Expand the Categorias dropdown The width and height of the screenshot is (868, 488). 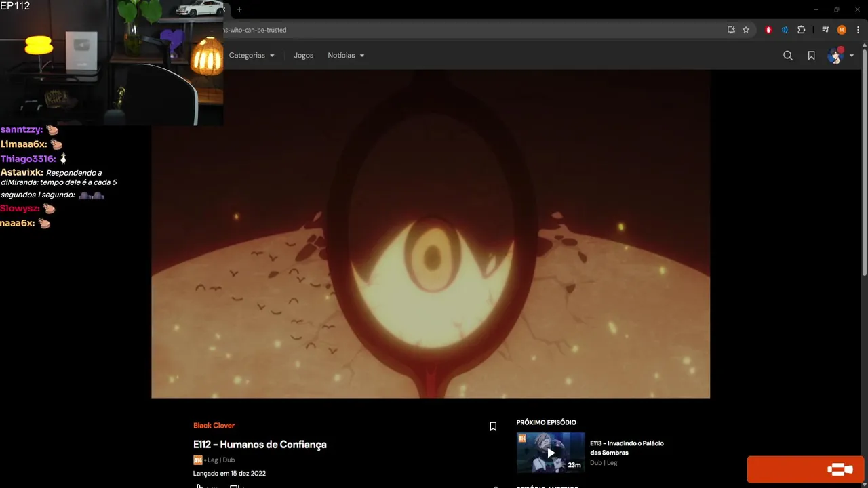click(252, 56)
